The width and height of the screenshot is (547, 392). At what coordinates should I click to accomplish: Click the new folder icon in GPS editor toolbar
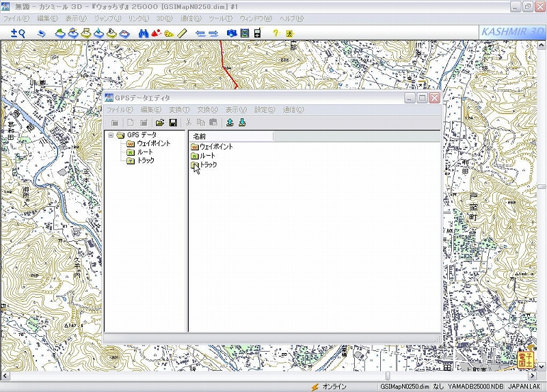(x=144, y=122)
